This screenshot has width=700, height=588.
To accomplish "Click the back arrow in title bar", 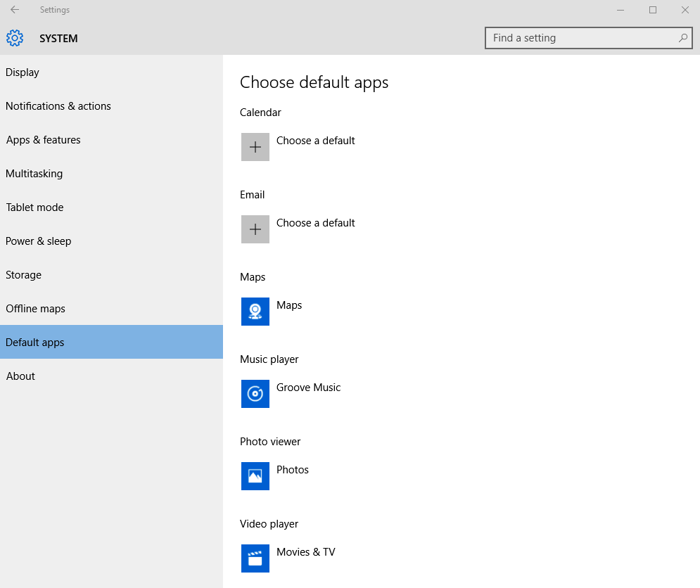I will pyautogui.click(x=15, y=10).
